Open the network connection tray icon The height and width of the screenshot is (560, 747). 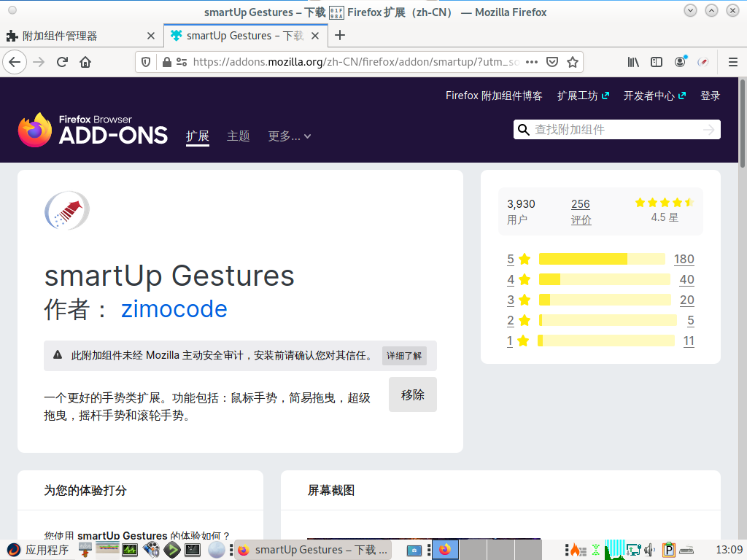click(x=633, y=550)
